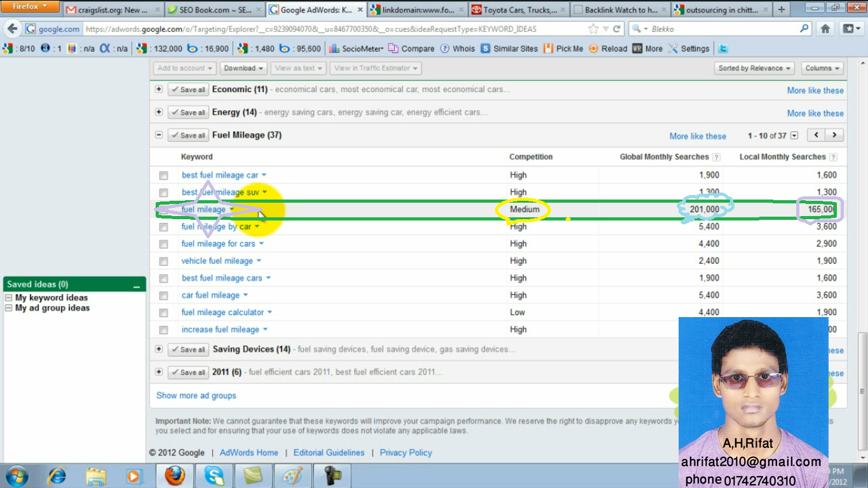Click the Twitter icon in SEO toolbar

[722, 49]
